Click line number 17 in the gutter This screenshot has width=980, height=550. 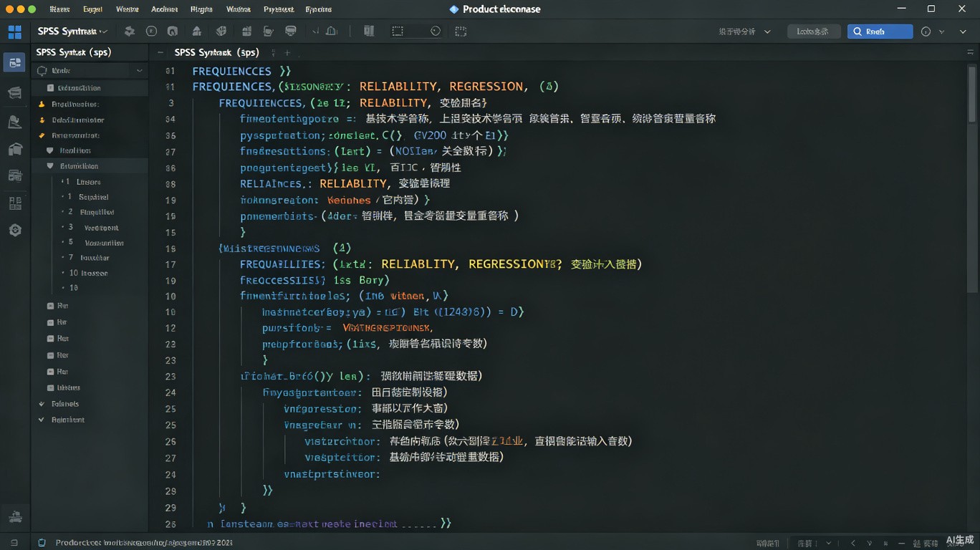170,264
